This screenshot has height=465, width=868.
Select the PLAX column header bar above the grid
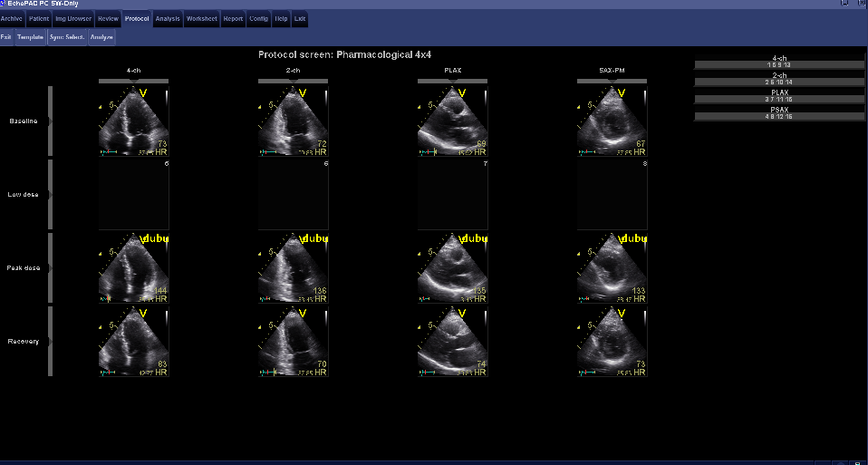(x=452, y=81)
